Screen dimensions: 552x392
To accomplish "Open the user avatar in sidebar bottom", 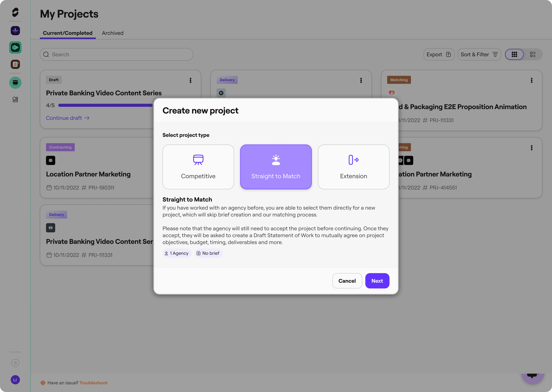I will click(x=15, y=380).
